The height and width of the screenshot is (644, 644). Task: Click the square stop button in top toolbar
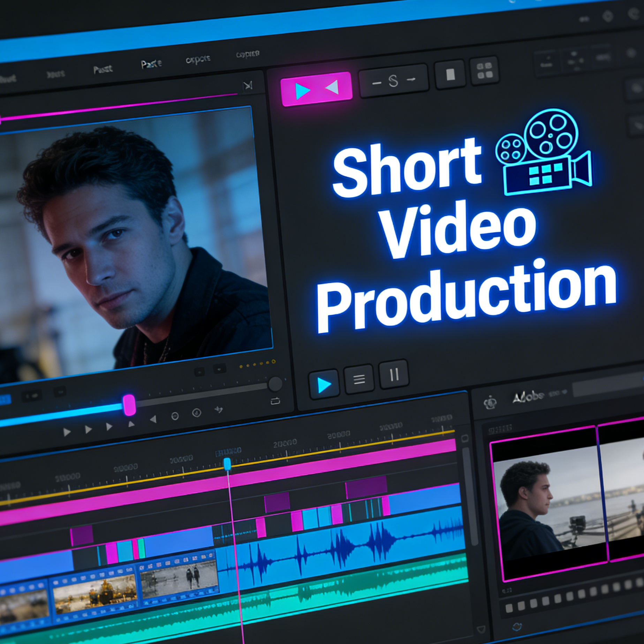click(450, 75)
